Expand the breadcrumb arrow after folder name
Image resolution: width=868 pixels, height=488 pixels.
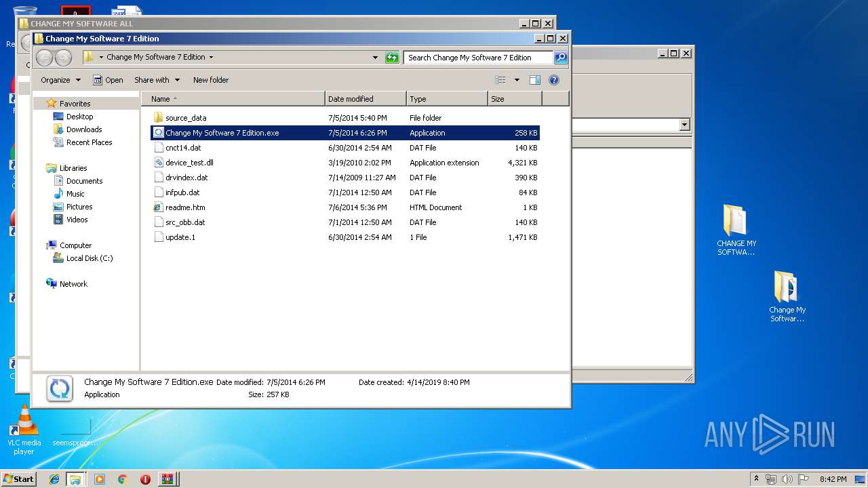211,58
